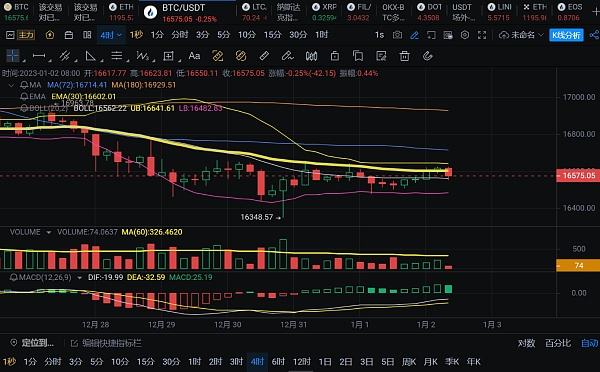Click the window crop layout icon
Image resolution: width=600 pixels, height=372 pixels.
pyautogui.click(x=431, y=35)
